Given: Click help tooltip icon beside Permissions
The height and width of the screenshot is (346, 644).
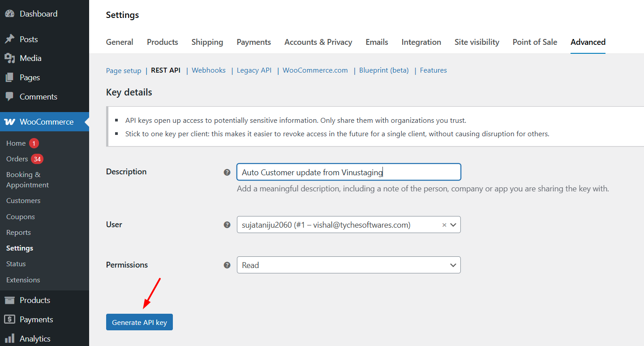Looking at the screenshot, I should click(x=227, y=265).
